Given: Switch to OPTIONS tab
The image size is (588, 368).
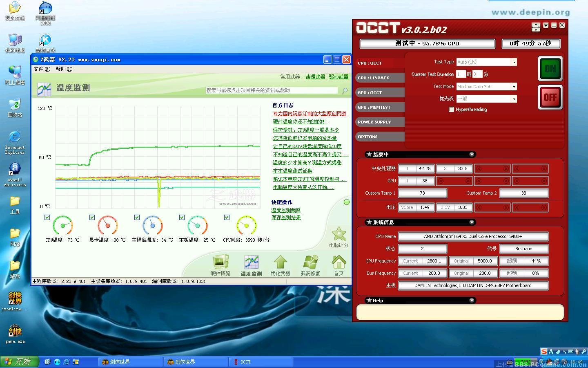Looking at the screenshot, I should 380,137.
